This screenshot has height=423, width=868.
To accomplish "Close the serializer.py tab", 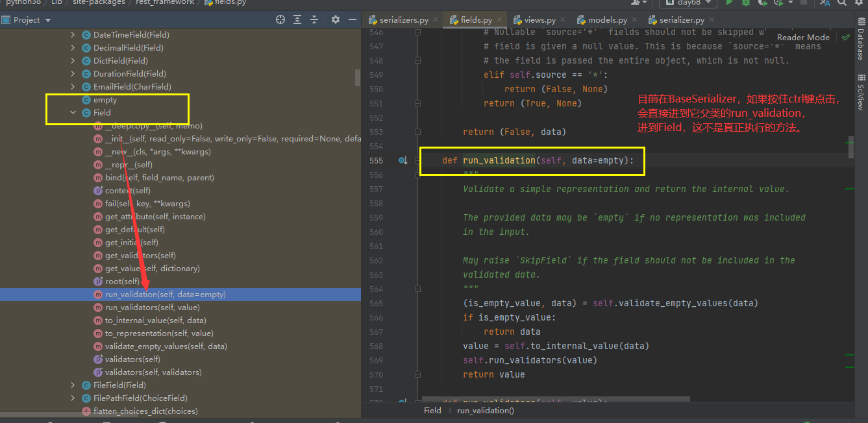I will coord(712,20).
